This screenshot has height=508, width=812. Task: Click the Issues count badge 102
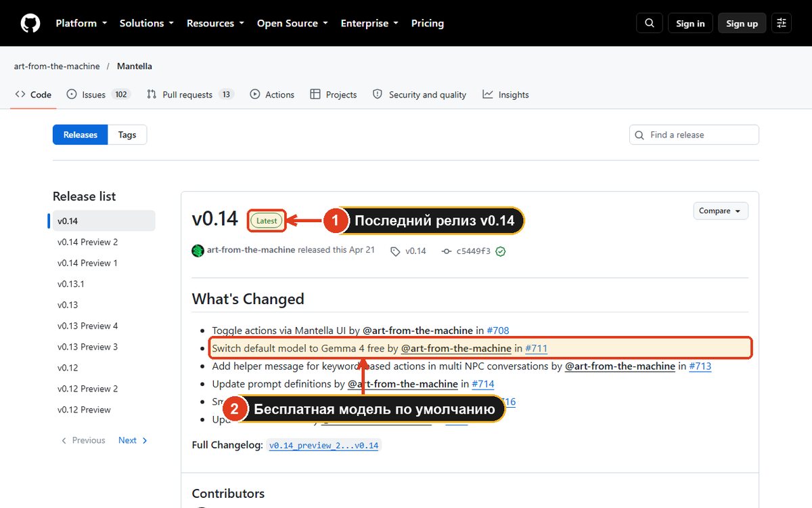coord(121,95)
